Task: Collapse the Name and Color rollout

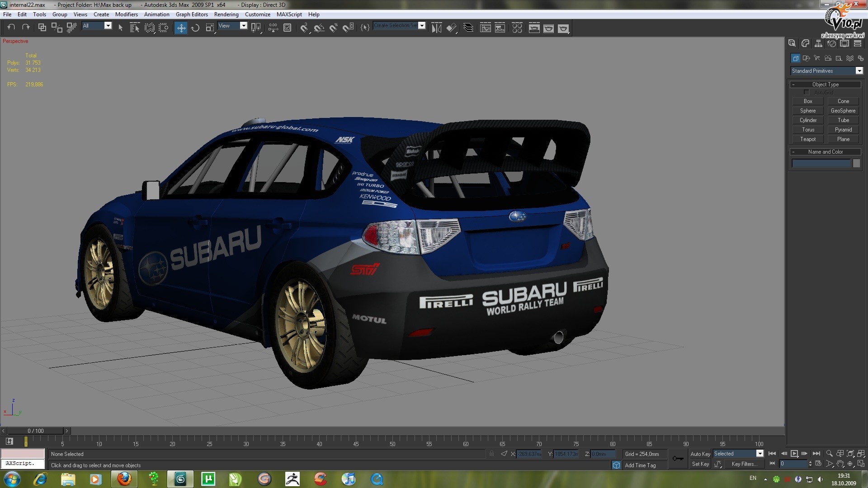Action: [825, 152]
